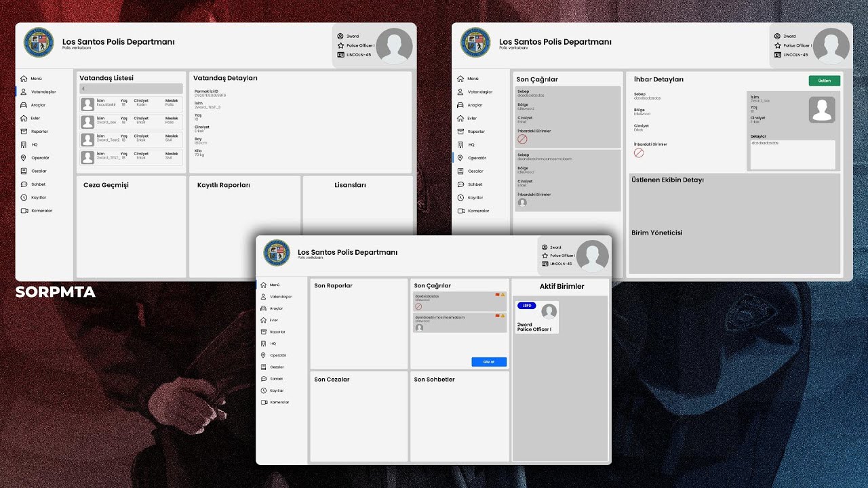Screen dimensions: 868x488
Task: Focus the Detaylar text box
Action: 792,155
